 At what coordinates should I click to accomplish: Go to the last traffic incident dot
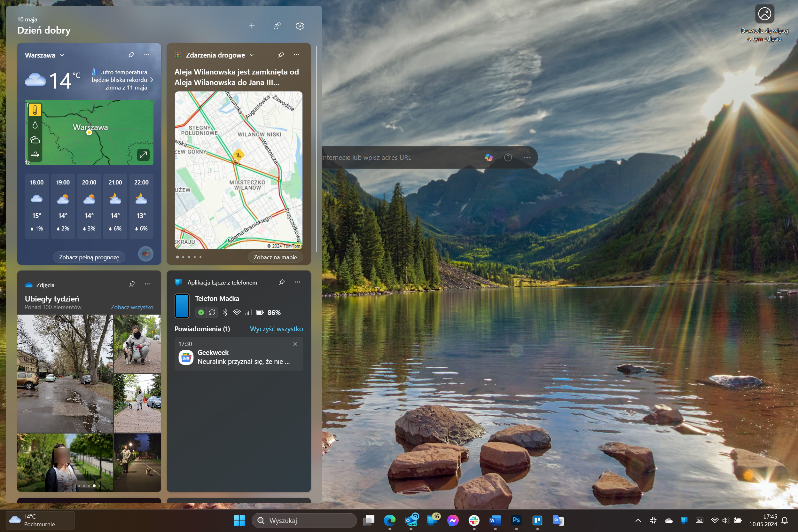[x=200, y=257]
